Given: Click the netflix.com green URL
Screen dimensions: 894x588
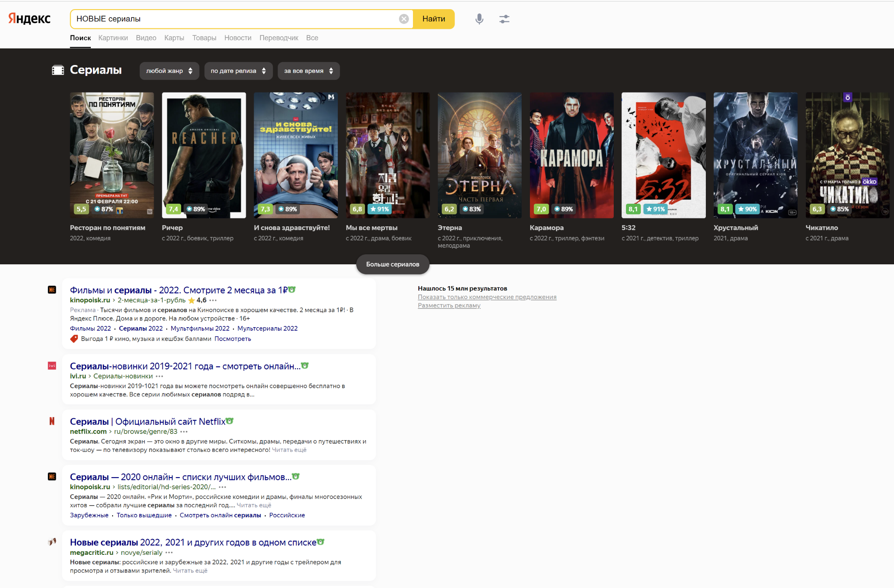Looking at the screenshot, I should [88, 431].
